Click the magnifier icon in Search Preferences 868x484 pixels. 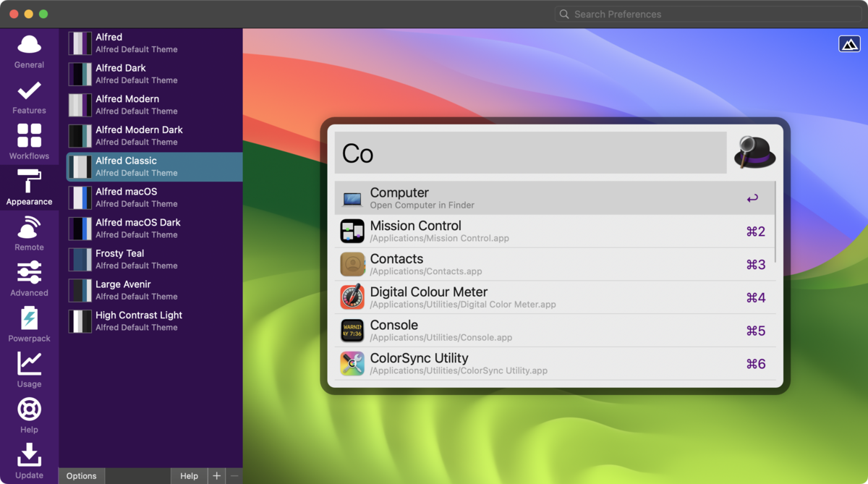click(x=564, y=14)
